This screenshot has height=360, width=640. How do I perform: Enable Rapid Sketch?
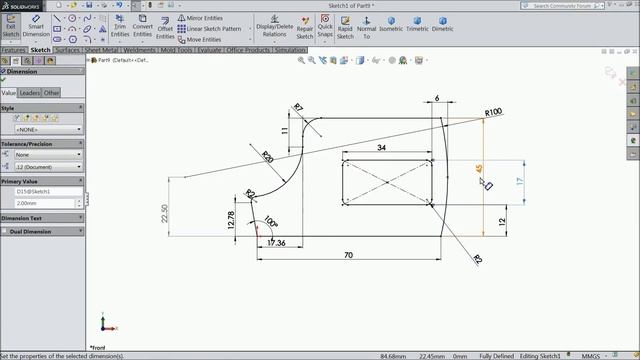tap(345, 28)
